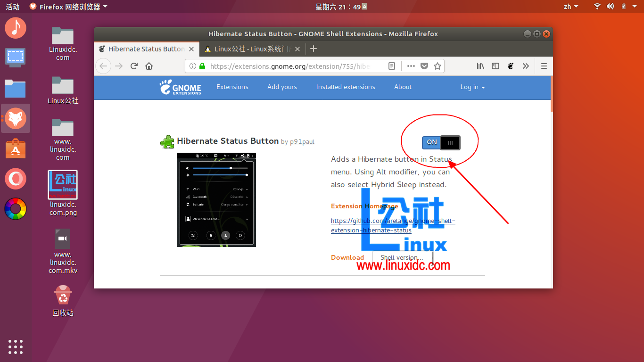Open Installed extensions page
Image resolution: width=644 pixels, height=362 pixels.
tap(346, 87)
